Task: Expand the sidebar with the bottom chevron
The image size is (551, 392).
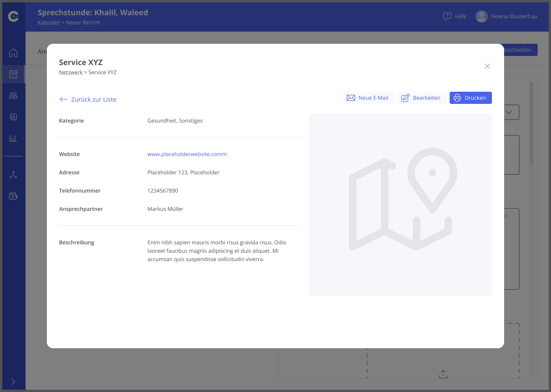Action: (13, 382)
